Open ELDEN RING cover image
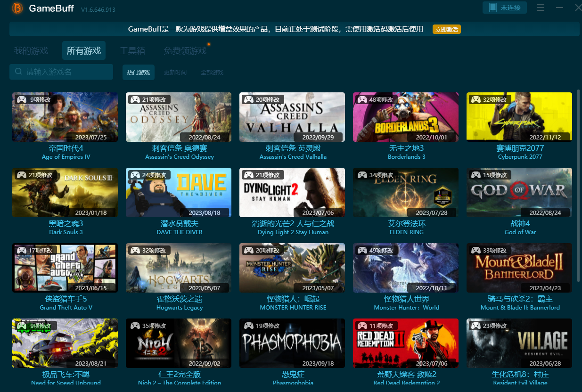582x392 pixels. coord(406,192)
